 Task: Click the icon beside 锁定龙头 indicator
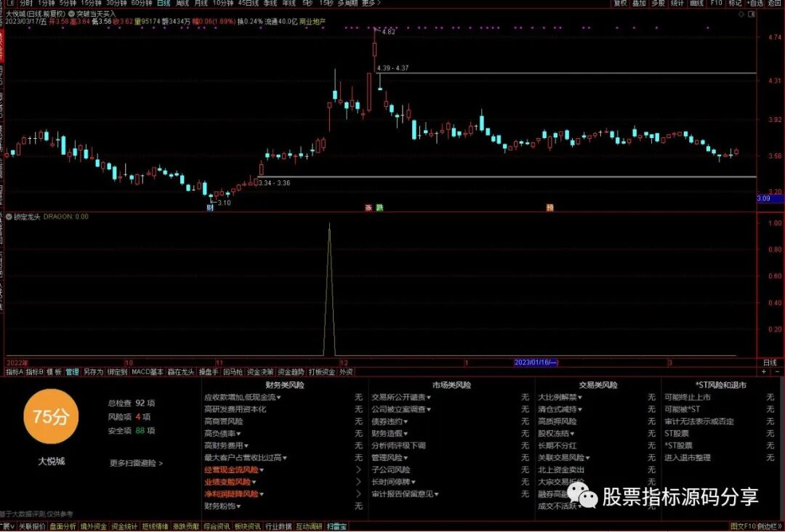pyautogui.click(x=9, y=217)
